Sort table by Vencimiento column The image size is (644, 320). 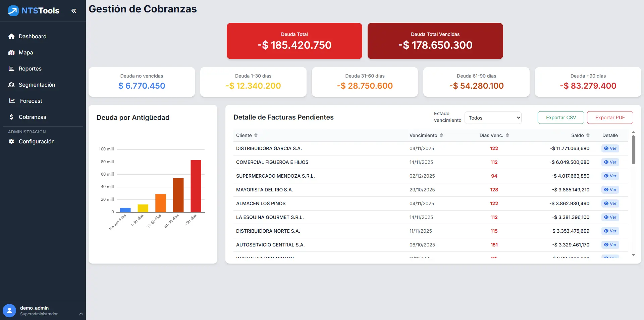[441, 135]
